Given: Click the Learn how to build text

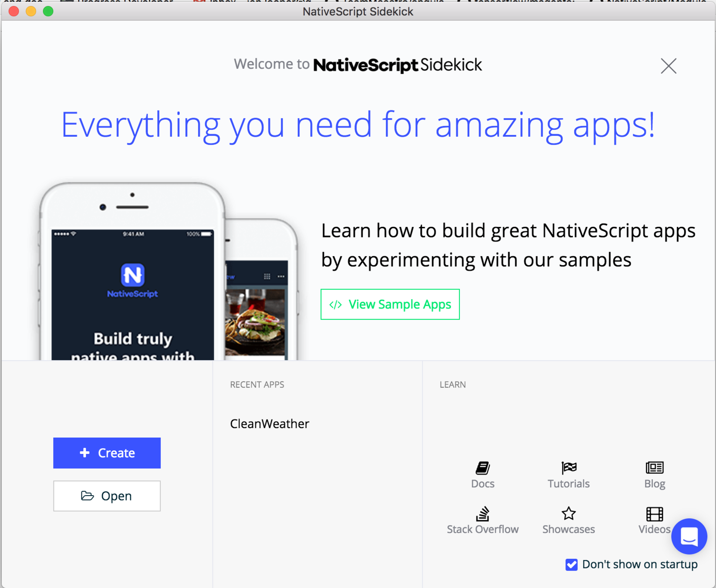Looking at the screenshot, I should (x=508, y=245).
